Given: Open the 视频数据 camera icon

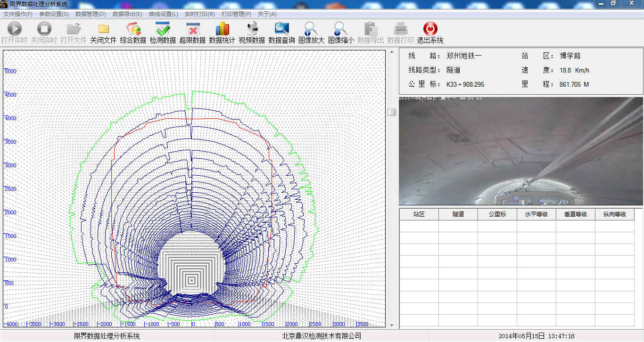Looking at the screenshot, I should pos(252,29).
